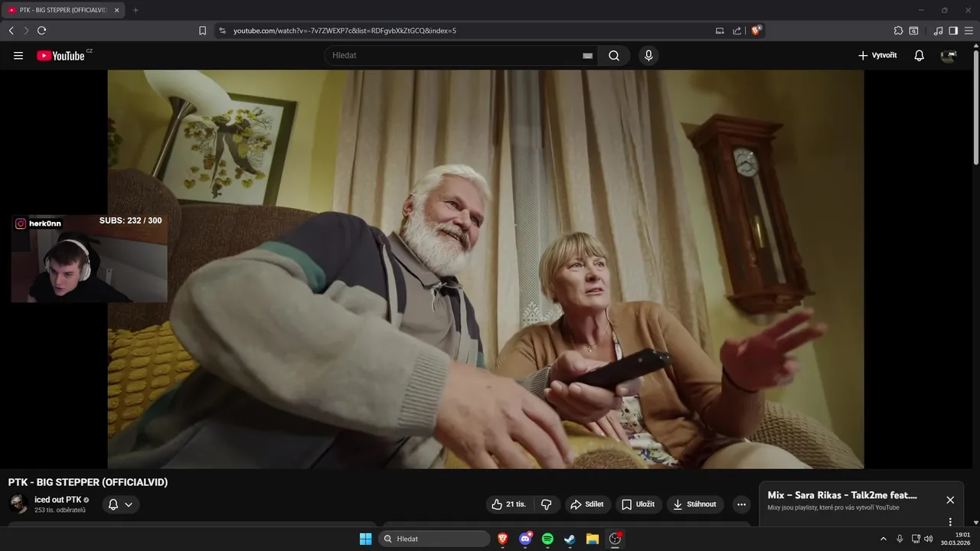This screenshot has height=551, width=980.
Task: Click the address bar URL
Action: pyautogui.click(x=345, y=31)
